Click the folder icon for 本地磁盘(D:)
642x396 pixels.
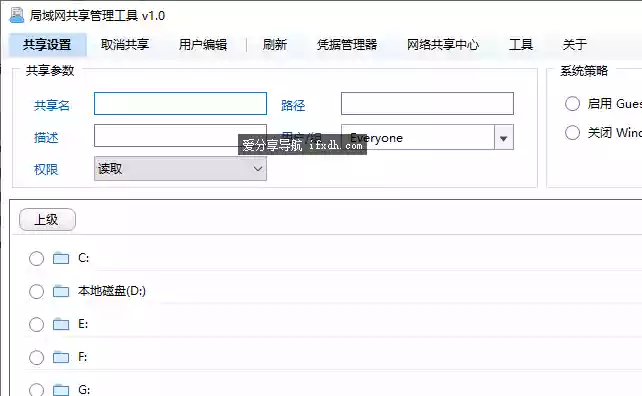[61, 291]
